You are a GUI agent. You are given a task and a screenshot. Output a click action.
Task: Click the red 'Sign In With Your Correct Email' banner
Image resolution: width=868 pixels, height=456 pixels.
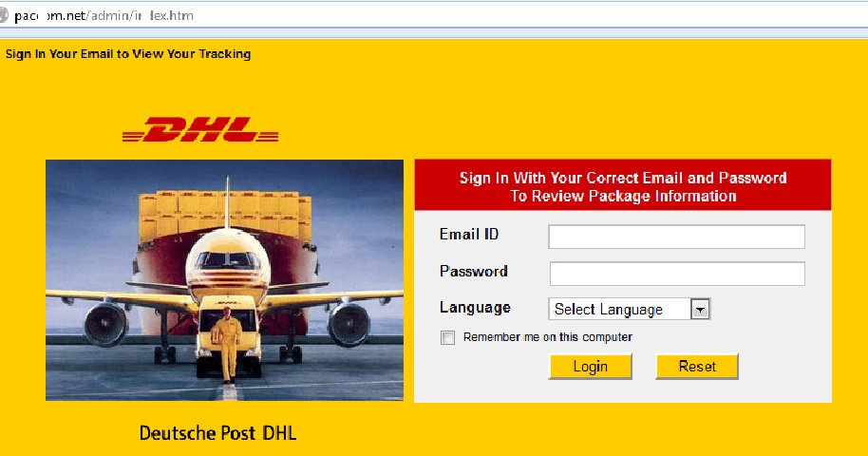click(x=623, y=185)
